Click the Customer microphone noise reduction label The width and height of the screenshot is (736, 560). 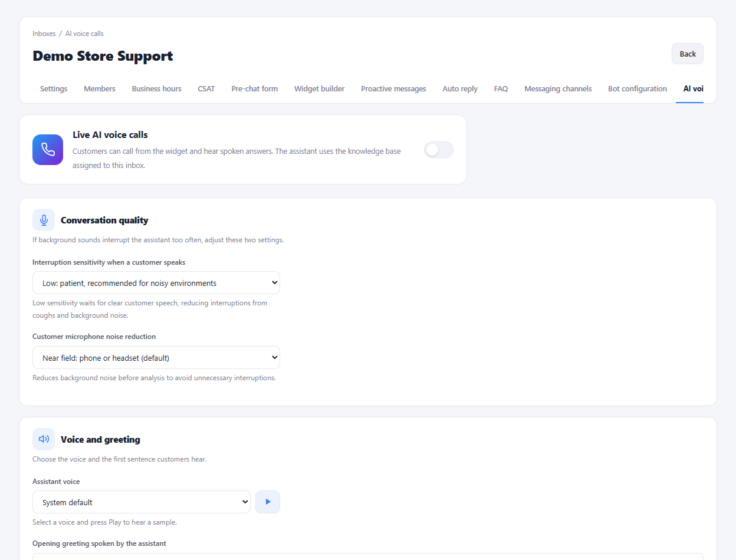(x=94, y=337)
